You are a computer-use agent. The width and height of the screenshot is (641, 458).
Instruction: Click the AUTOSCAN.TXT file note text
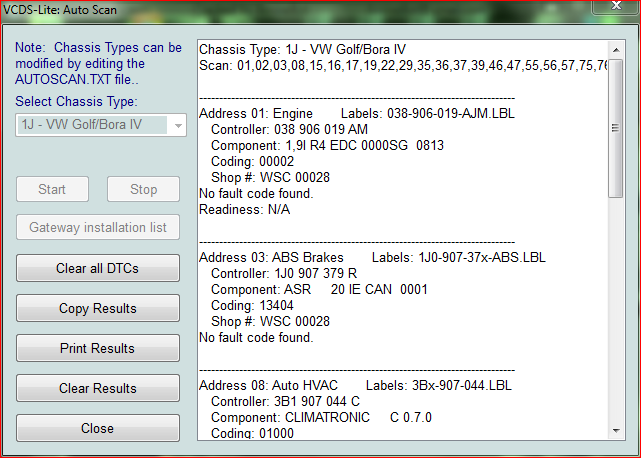pyautogui.click(x=98, y=63)
